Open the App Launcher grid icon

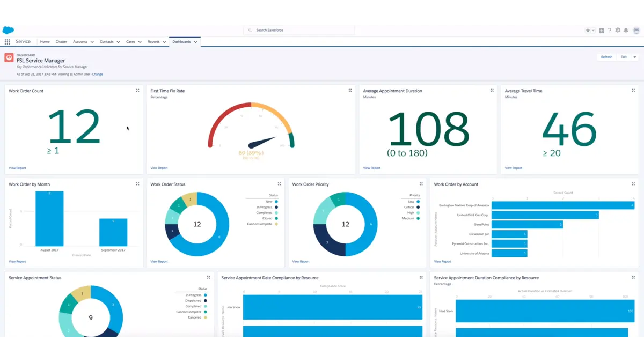tap(8, 41)
